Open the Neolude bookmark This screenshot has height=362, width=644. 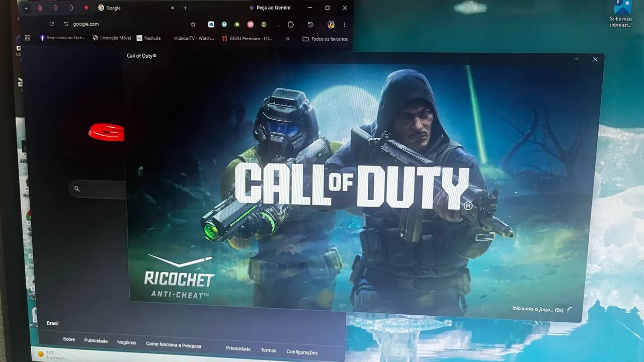pyautogui.click(x=149, y=38)
